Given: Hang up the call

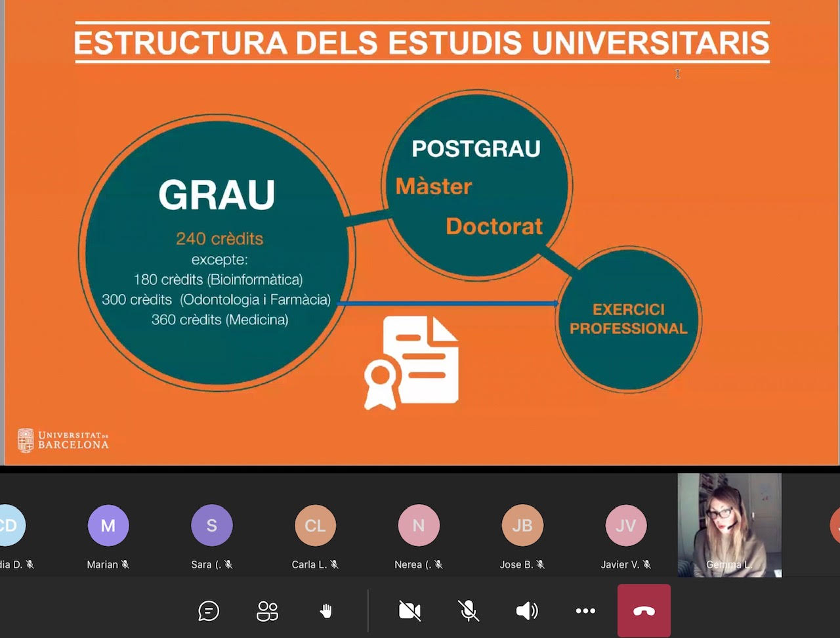Looking at the screenshot, I should 644,611.
